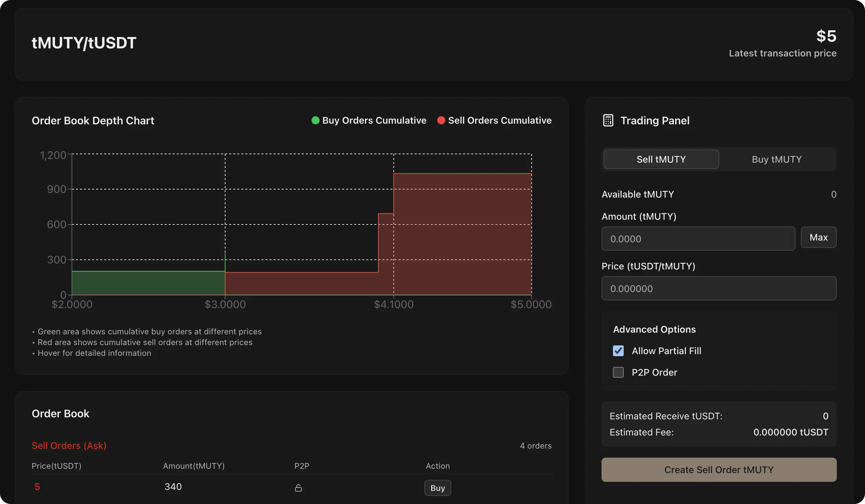The width and height of the screenshot is (865, 504).
Task: Click the green Buy Orders Cumulative legend dot
Action: tap(315, 120)
